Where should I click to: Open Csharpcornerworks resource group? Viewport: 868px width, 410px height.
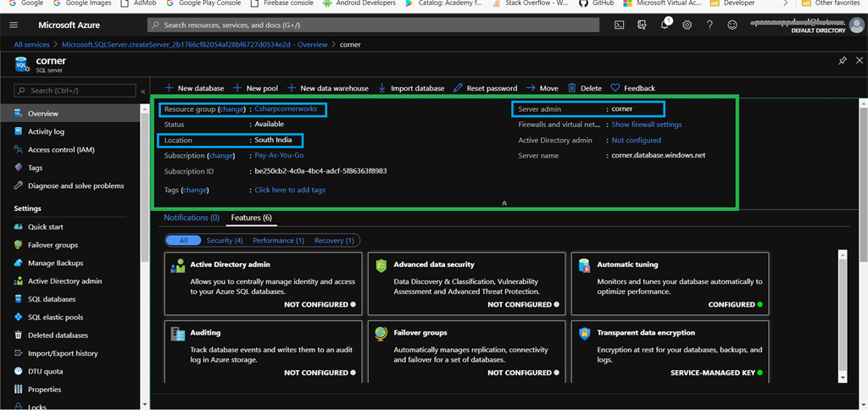tap(286, 109)
